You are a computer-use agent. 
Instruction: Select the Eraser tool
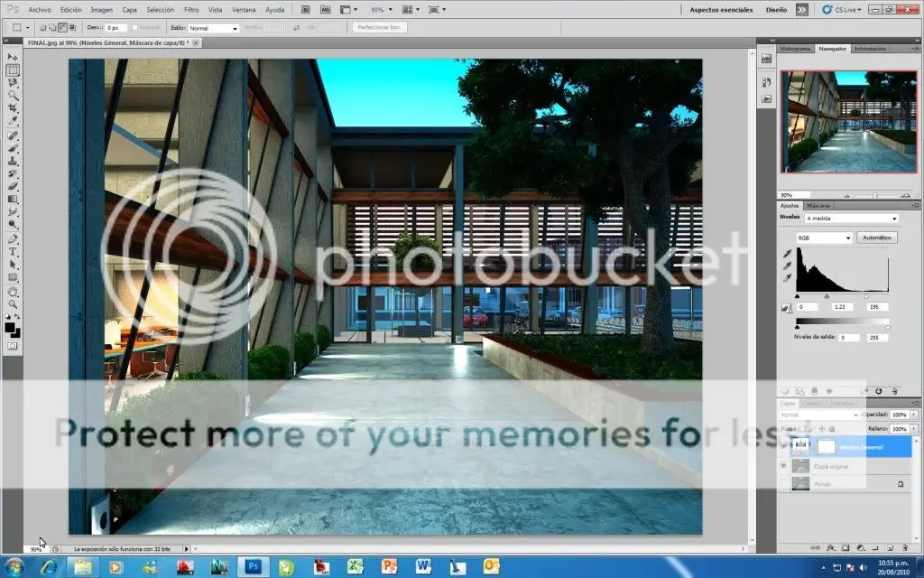[x=13, y=186]
